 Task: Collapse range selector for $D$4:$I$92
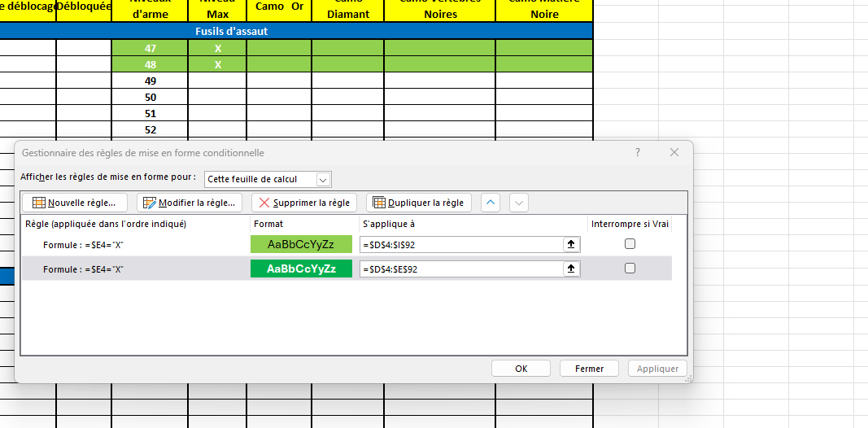571,244
